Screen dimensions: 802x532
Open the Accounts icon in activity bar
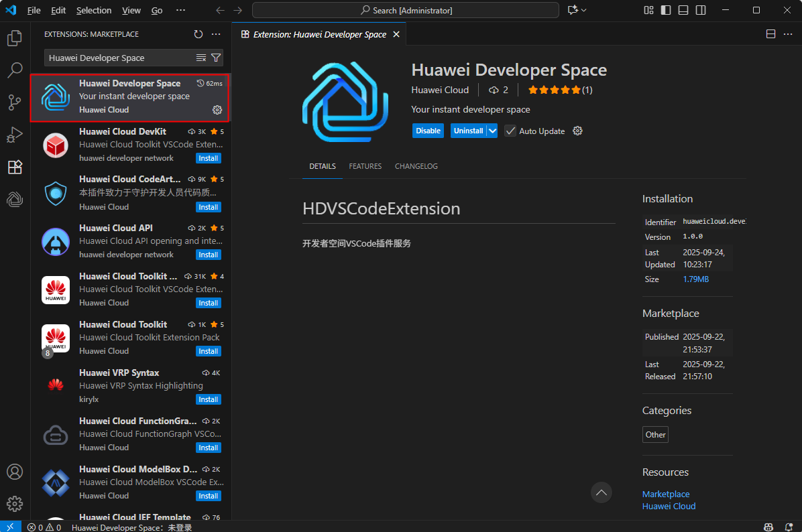[x=15, y=472]
